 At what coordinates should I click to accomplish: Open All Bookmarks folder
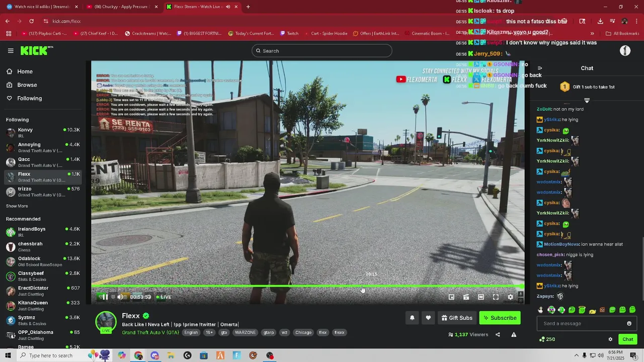623,34
